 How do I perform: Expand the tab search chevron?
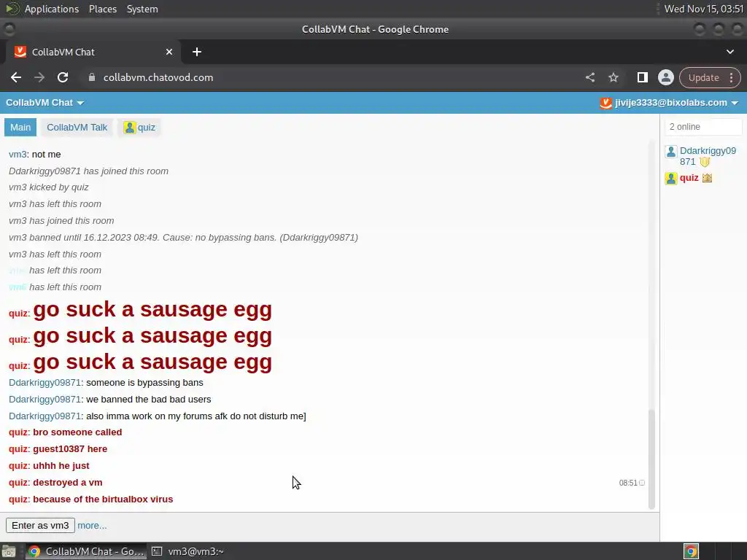coord(729,52)
